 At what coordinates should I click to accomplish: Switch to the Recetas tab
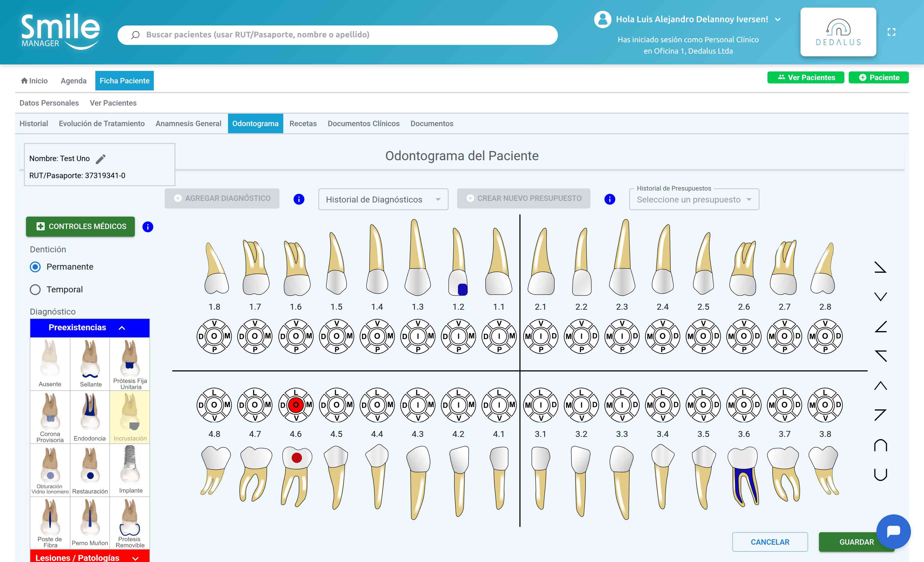coord(302,124)
